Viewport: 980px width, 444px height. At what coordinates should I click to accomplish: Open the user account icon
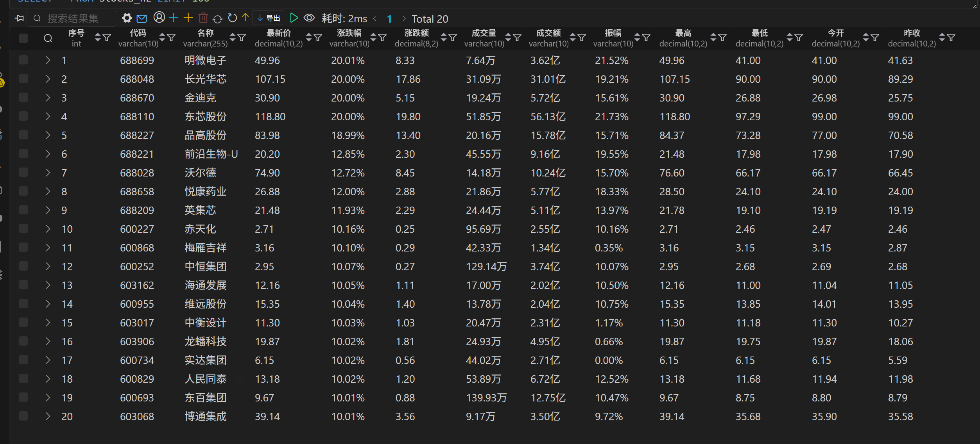[159, 18]
